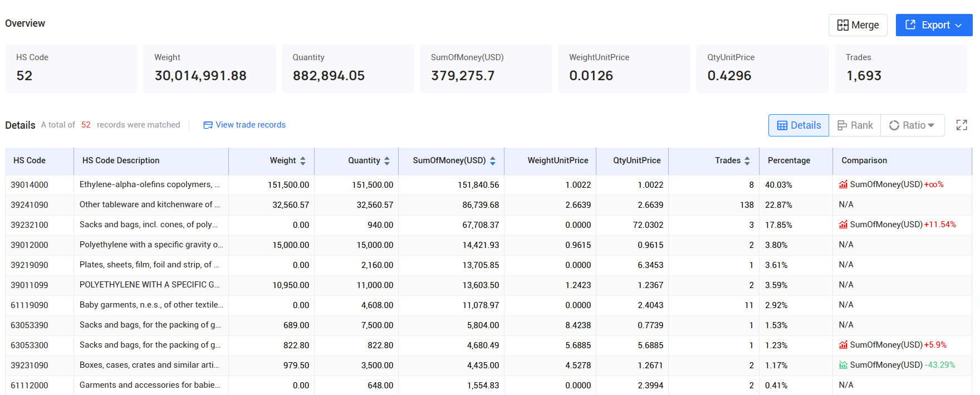980x395 pixels.
Task: Click the QtyUnitPrice value 72.0302
Action: coord(648,225)
